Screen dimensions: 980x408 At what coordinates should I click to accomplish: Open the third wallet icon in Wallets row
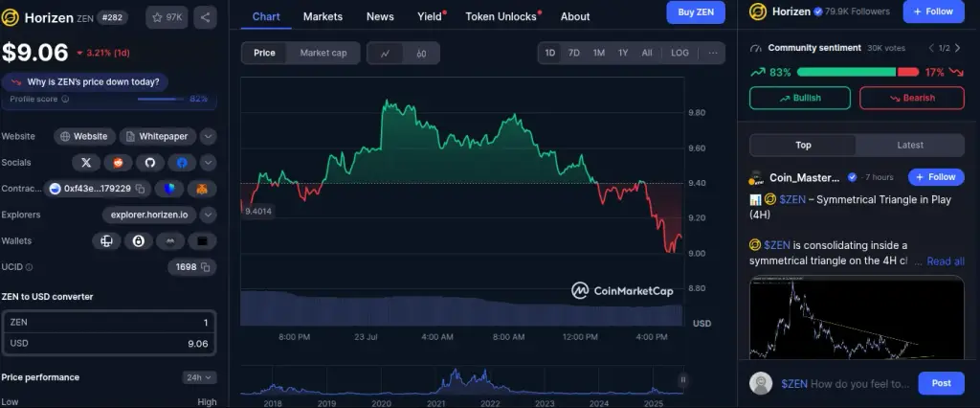click(170, 241)
